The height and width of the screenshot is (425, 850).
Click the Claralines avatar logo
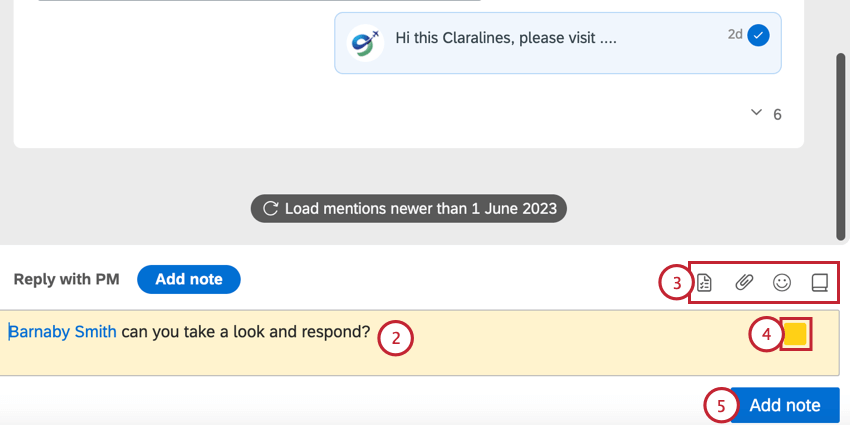pyautogui.click(x=363, y=41)
